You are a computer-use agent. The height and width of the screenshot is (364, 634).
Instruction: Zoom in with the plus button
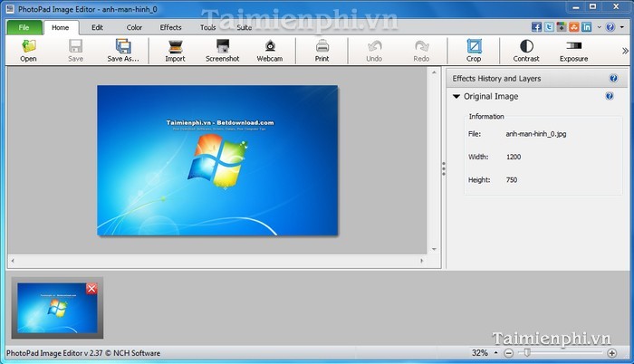(612, 353)
